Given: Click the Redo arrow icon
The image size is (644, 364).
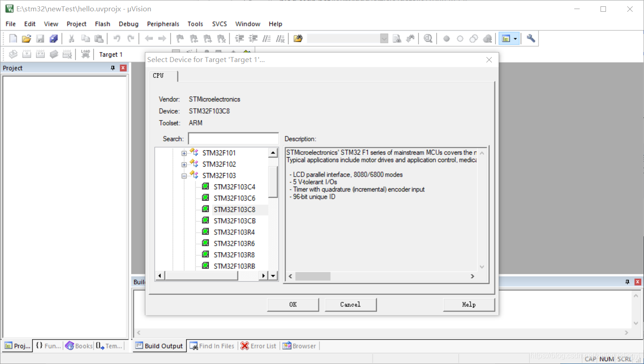Looking at the screenshot, I should pyautogui.click(x=131, y=38).
